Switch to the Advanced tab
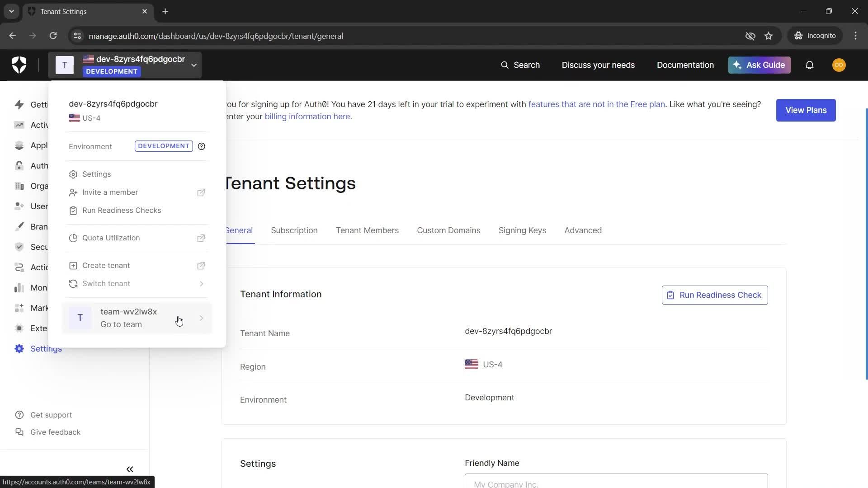The width and height of the screenshot is (868, 488). pyautogui.click(x=583, y=230)
